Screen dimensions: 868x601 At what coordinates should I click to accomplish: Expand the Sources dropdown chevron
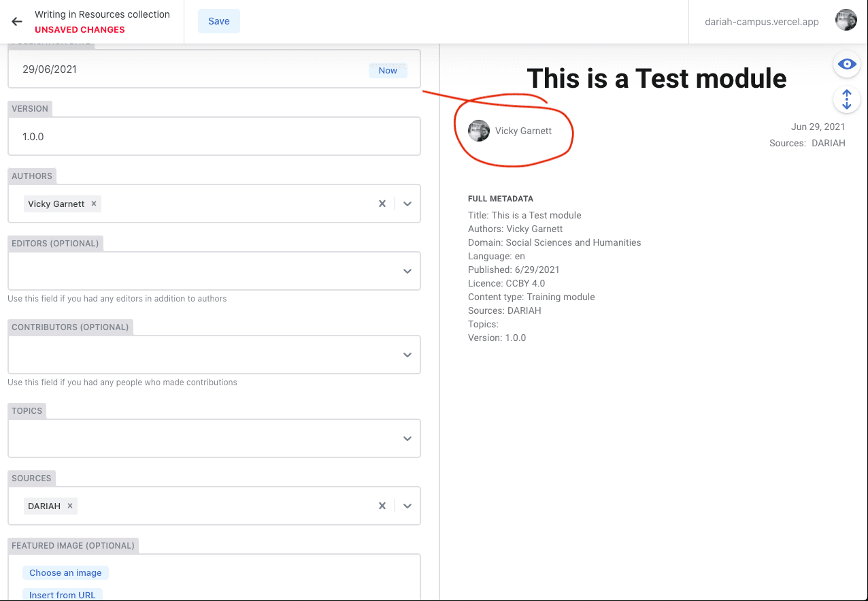(x=407, y=506)
